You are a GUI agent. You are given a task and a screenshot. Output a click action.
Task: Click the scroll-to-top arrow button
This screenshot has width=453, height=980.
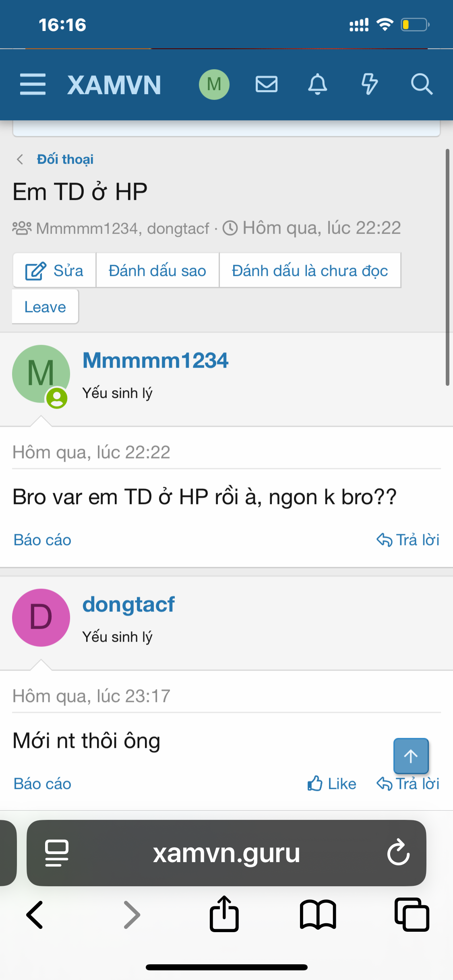click(411, 756)
